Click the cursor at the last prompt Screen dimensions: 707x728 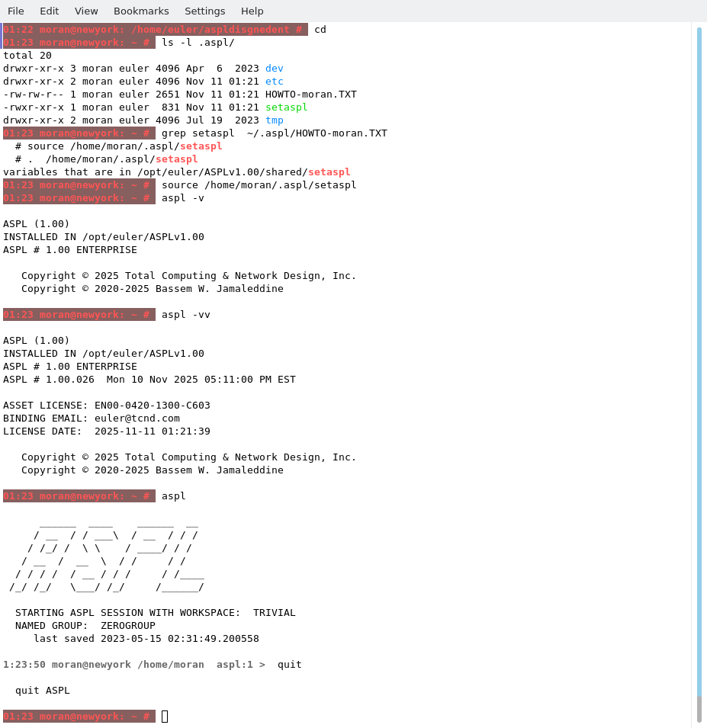(x=165, y=717)
